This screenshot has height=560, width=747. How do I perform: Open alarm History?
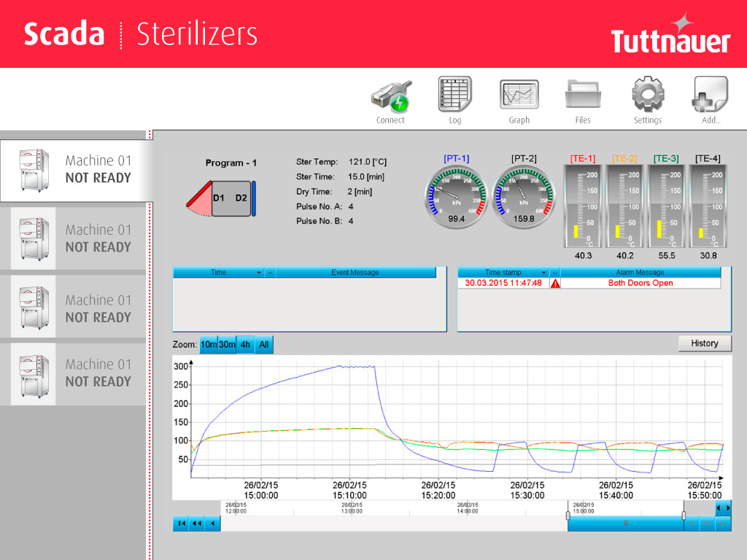[x=705, y=343]
